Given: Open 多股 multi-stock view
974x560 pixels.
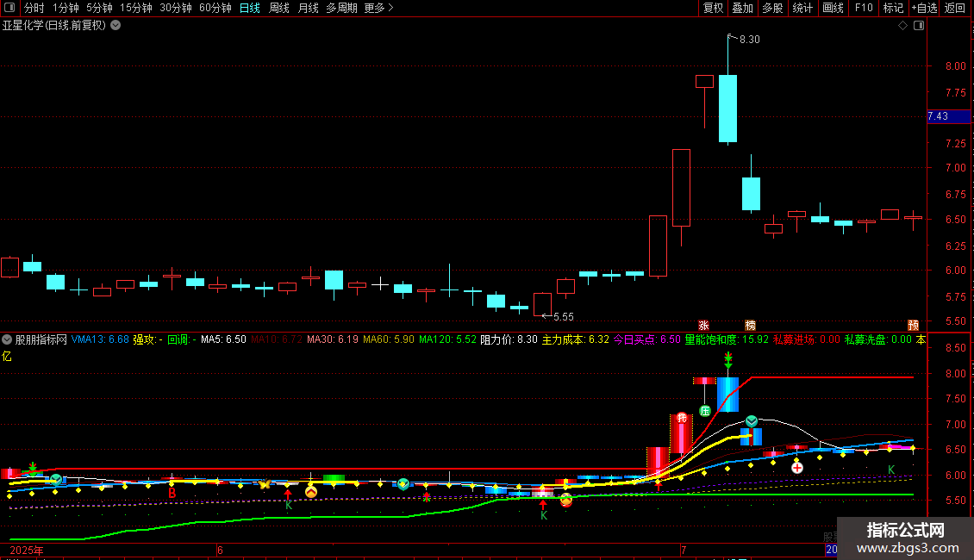Looking at the screenshot, I should (x=772, y=8).
